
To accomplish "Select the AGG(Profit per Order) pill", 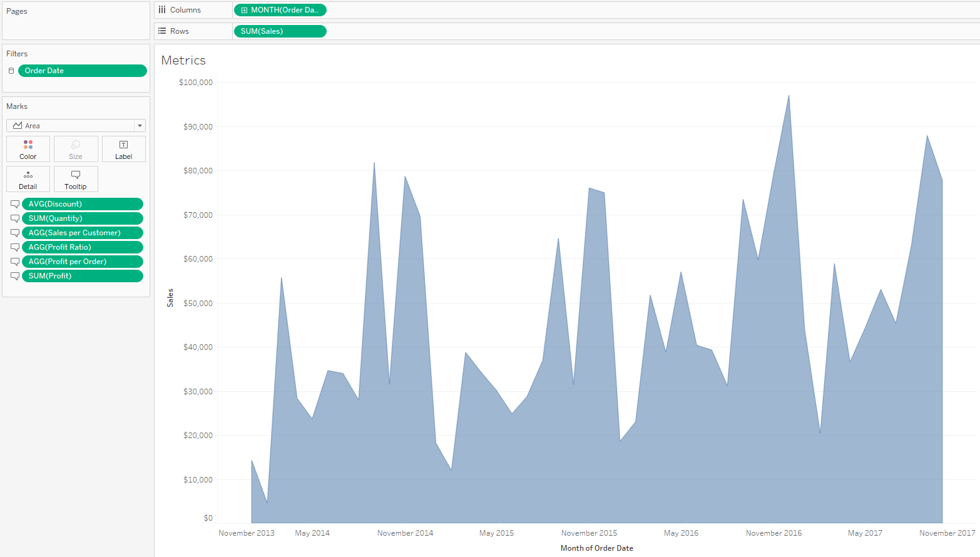I will tap(83, 262).
